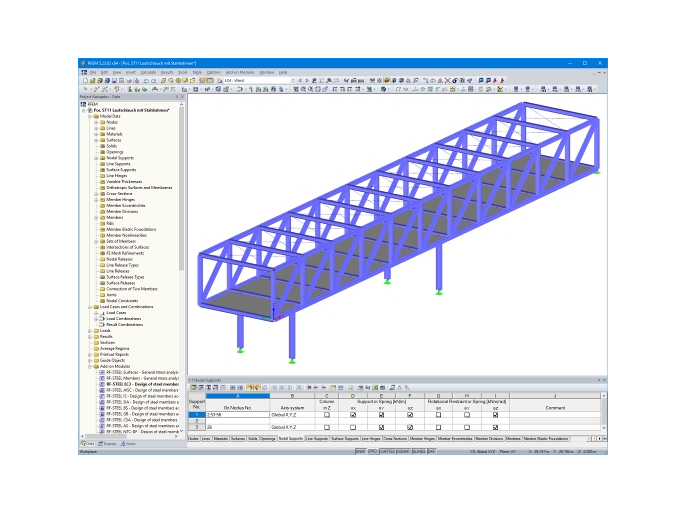
Task: Uncheck uX support checkbox in row 1
Action: coord(353,415)
